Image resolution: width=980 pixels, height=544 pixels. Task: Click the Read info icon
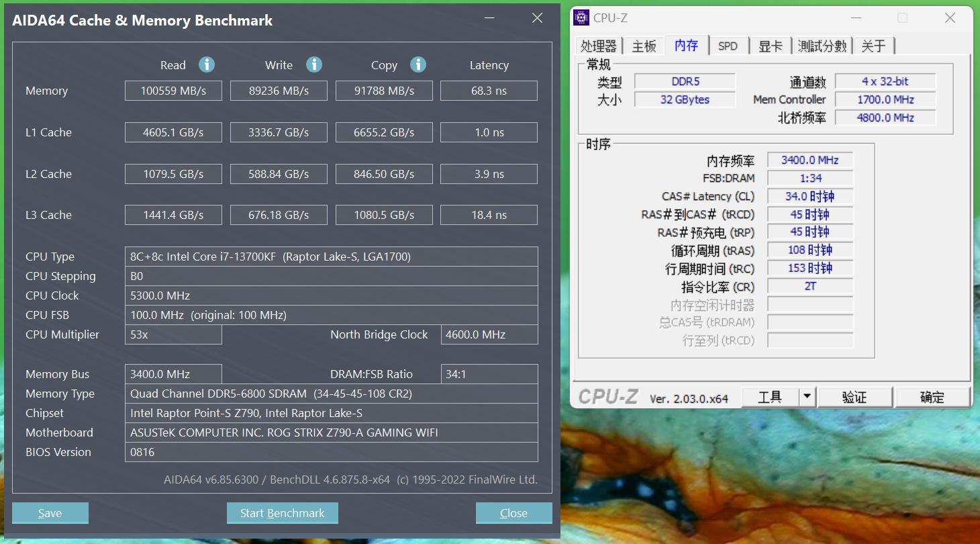point(207,64)
